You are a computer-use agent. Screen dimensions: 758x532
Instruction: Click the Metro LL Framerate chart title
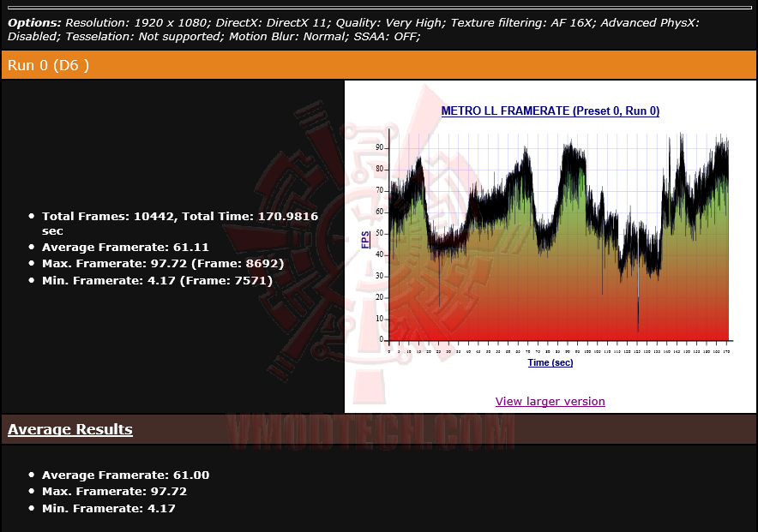pyautogui.click(x=550, y=111)
